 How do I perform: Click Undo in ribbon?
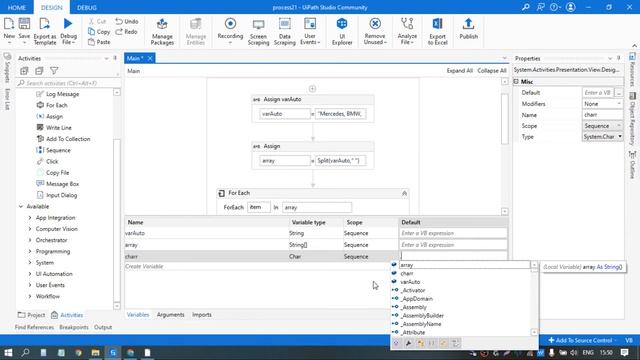127,21
